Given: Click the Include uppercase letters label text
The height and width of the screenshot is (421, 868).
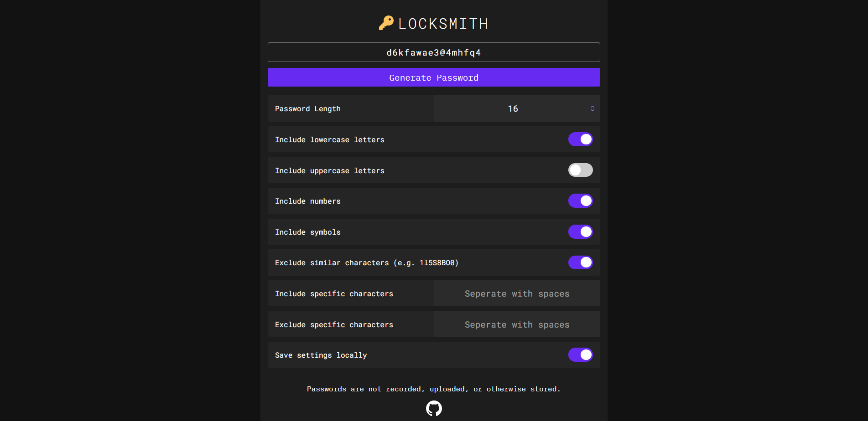Looking at the screenshot, I should coord(330,171).
